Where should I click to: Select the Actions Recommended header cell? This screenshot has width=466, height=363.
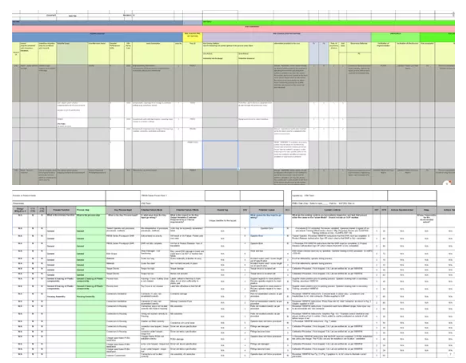coord(402,210)
